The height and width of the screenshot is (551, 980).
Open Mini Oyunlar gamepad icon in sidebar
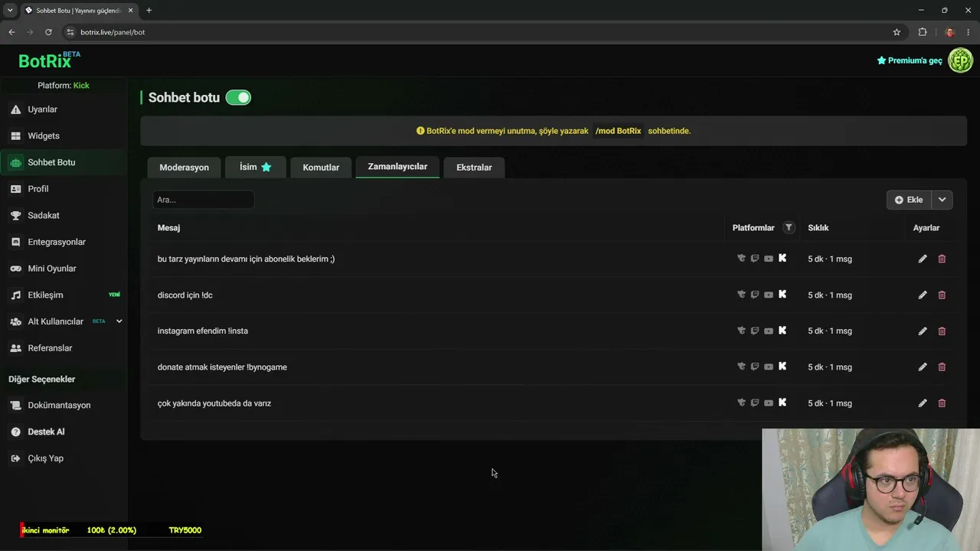15,269
